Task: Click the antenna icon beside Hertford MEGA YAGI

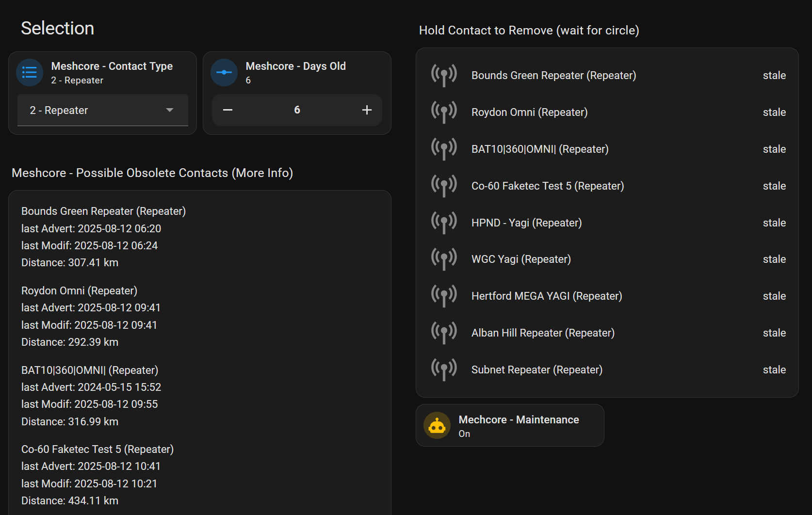Action: tap(443, 295)
